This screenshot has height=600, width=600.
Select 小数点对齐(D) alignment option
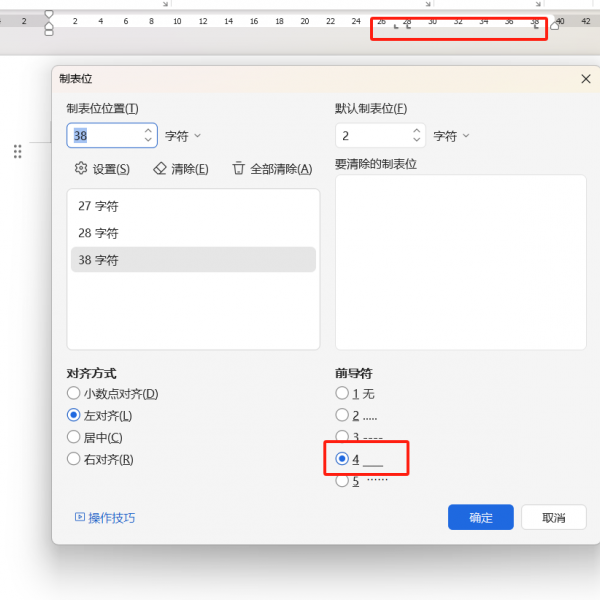73,394
